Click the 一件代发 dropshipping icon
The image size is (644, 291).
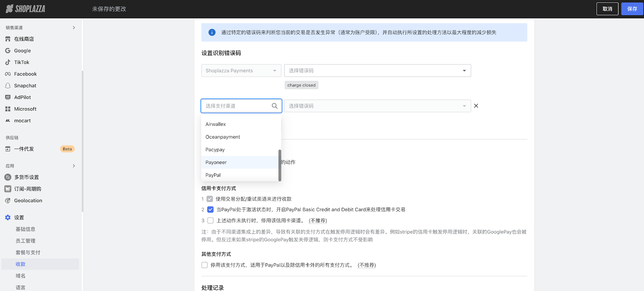pos(8,149)
